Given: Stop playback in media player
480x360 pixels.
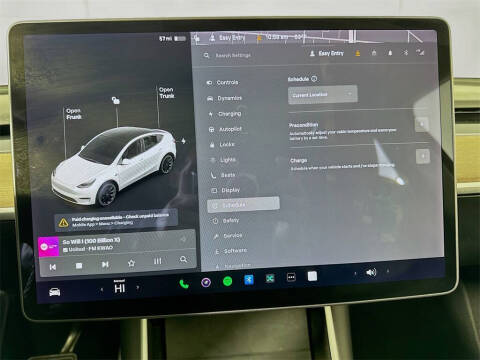Looking at the screenshot, I should click(79, 266).
